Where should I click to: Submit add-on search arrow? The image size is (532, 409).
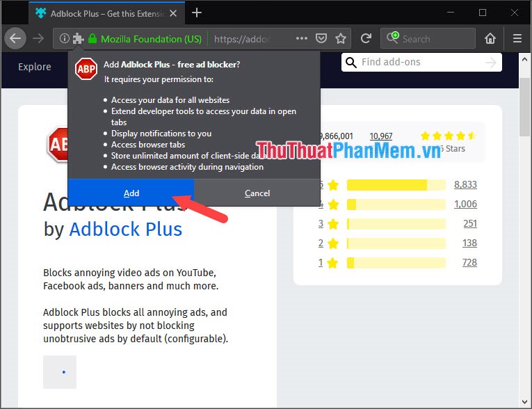point(490,62)
